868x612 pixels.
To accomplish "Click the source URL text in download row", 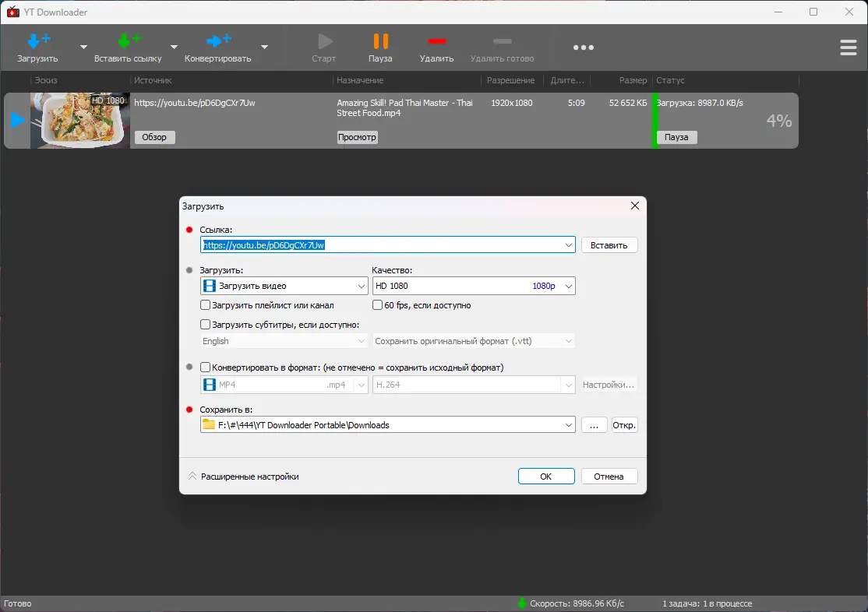I will 195,103.
